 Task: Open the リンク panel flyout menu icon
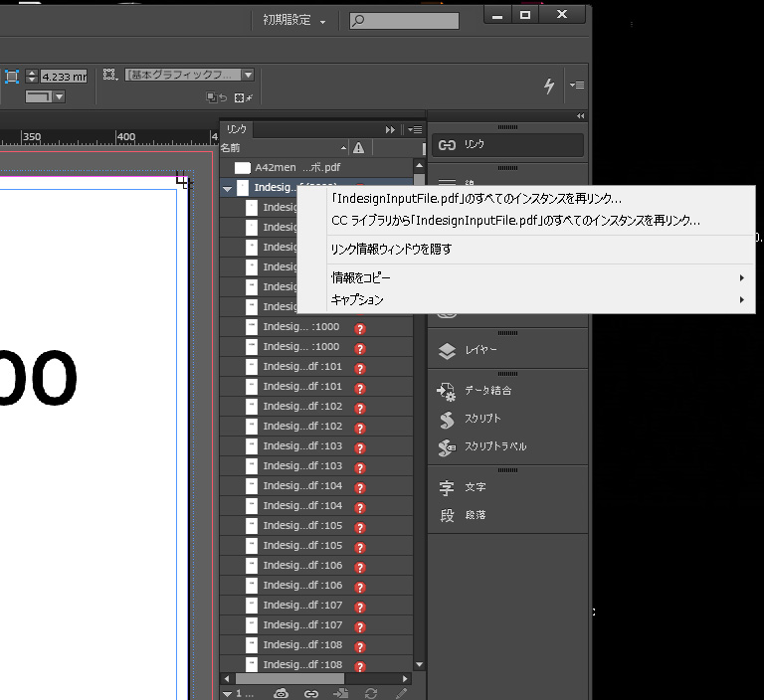[x=415, y=129]
